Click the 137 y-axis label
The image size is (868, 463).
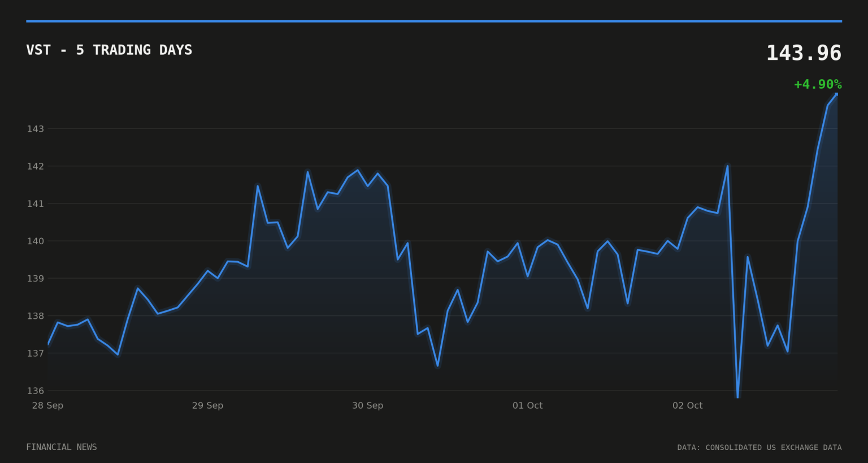click(35, 353)
